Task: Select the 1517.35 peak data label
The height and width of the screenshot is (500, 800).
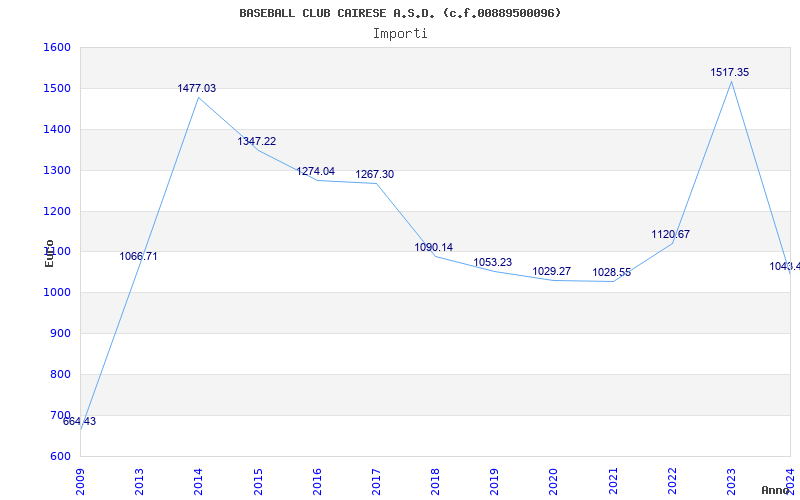Action: coord(730,72)
